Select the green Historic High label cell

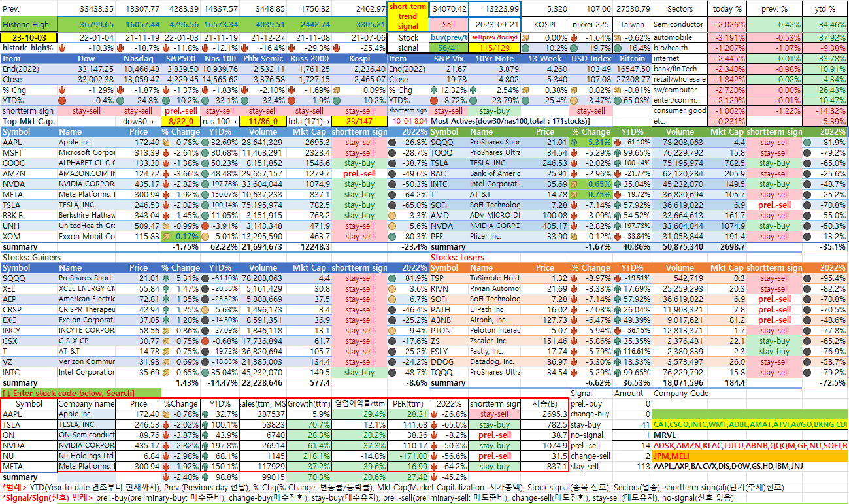point(29,24)
